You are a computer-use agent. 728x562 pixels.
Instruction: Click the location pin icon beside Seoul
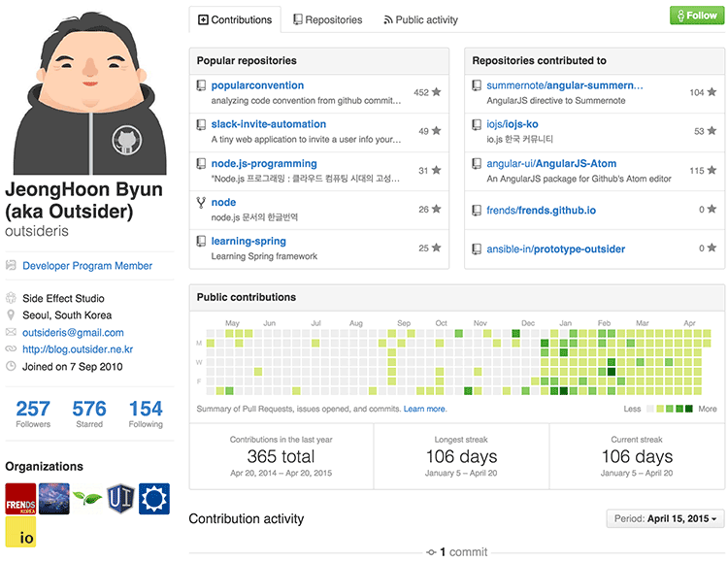tap(11, 314)
